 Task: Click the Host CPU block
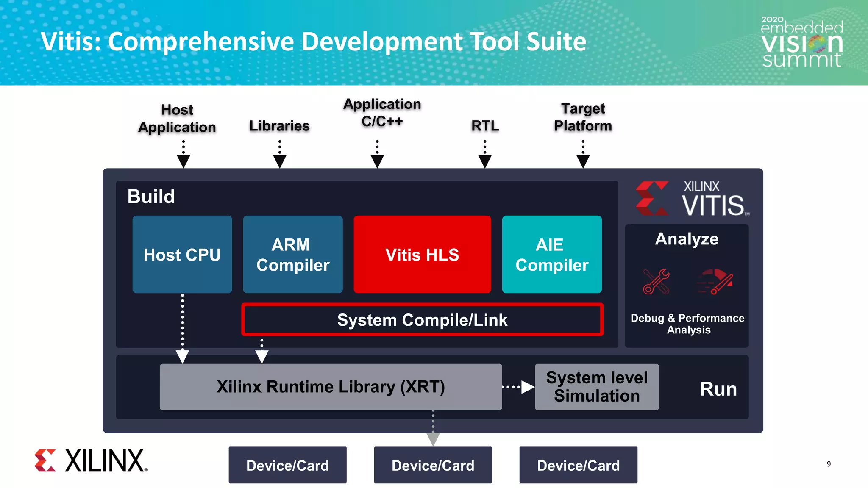182,255
